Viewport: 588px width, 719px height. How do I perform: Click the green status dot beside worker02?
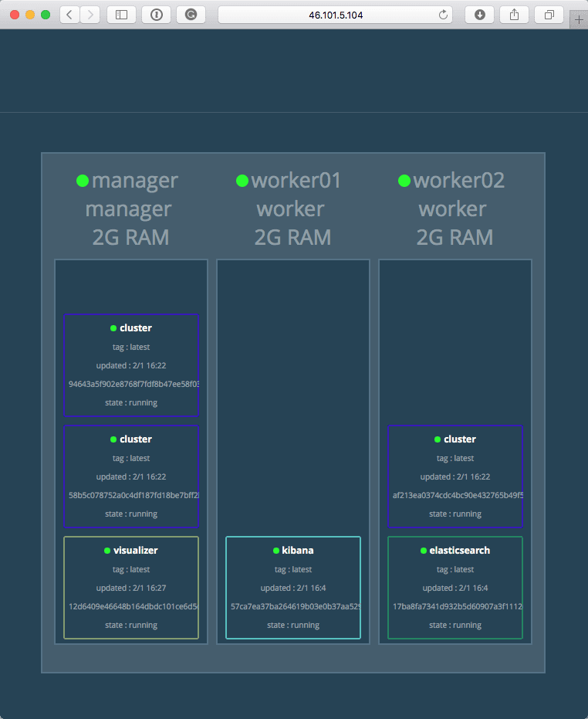404,181
